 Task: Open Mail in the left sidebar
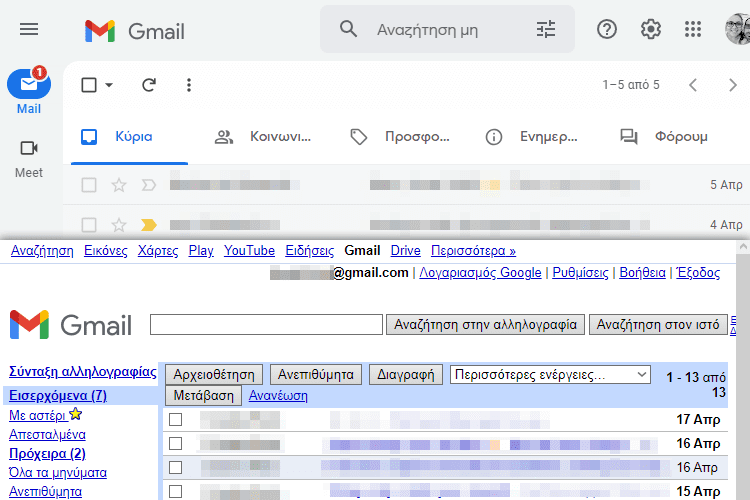click(x=29, y=91)
